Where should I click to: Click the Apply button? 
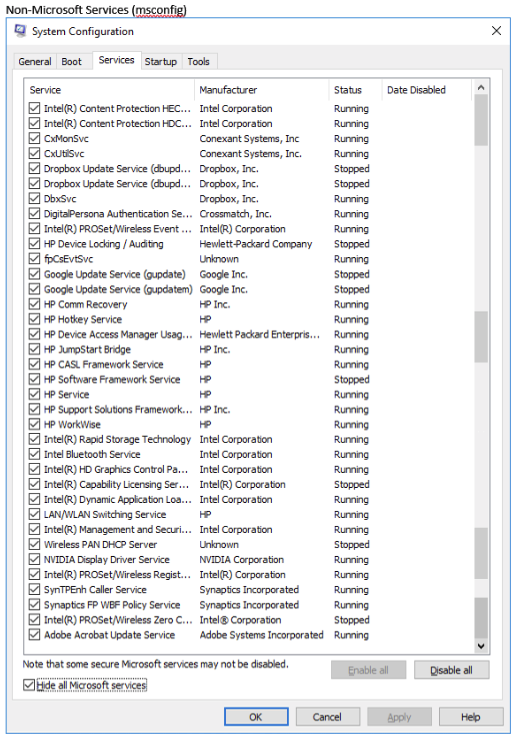coord(399,717)
